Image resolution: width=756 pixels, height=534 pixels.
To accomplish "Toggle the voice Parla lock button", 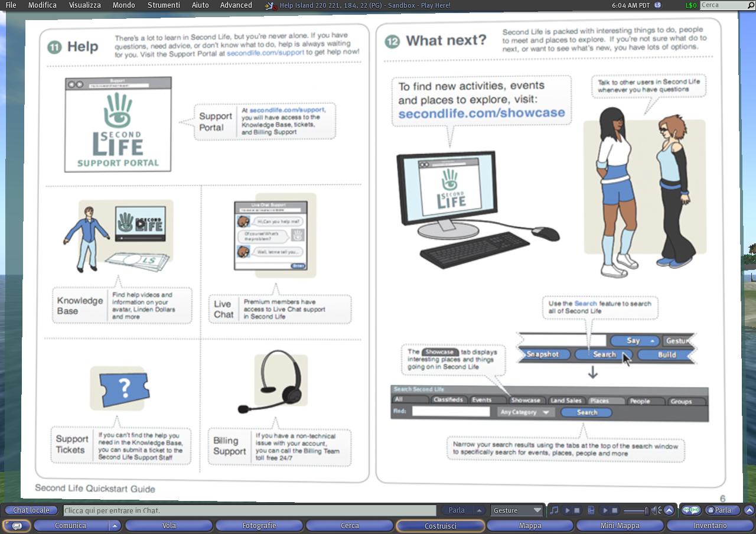I will click(723, 510).
